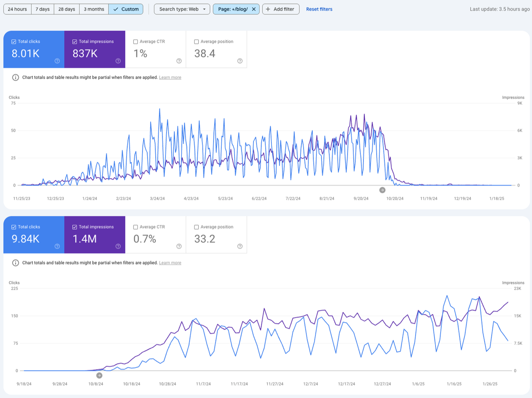
Task: Click the 8.01K total clicks value
Action: (26, 54)
